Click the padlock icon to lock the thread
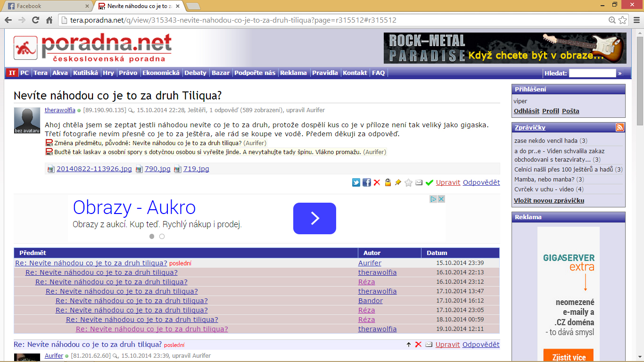 (388, 182)
